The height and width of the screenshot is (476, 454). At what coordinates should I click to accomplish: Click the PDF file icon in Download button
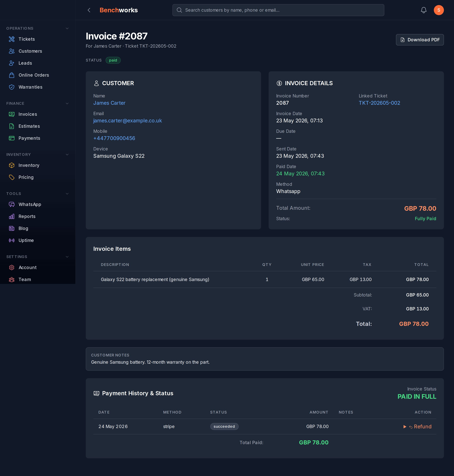(x=402, y=40)
